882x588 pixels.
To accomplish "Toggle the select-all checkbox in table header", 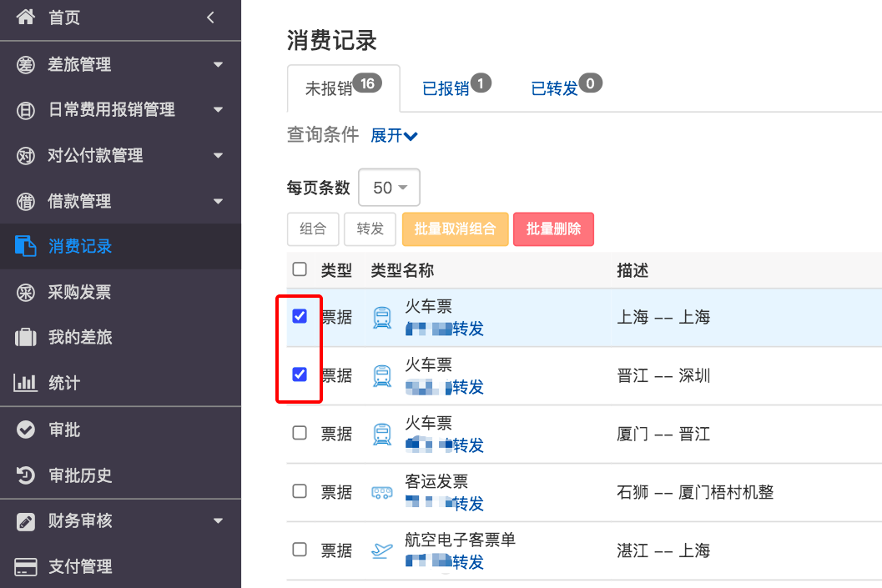I will 300,269.
